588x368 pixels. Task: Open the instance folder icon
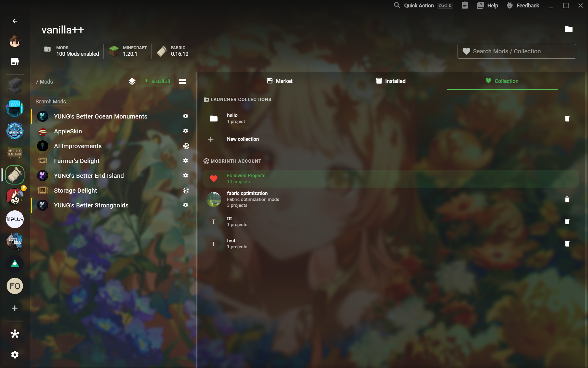click(x=568, y=29)
